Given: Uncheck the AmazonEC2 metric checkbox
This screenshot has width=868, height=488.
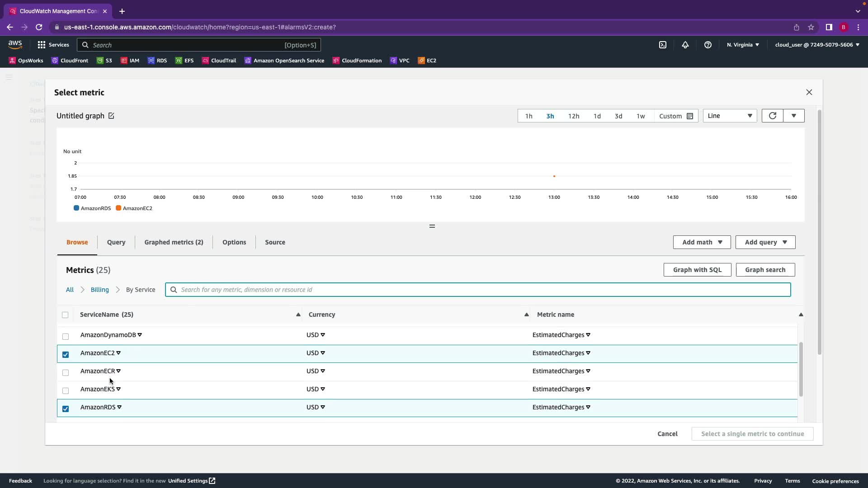Looking at the screenshot, I should (x=66, y=354).
